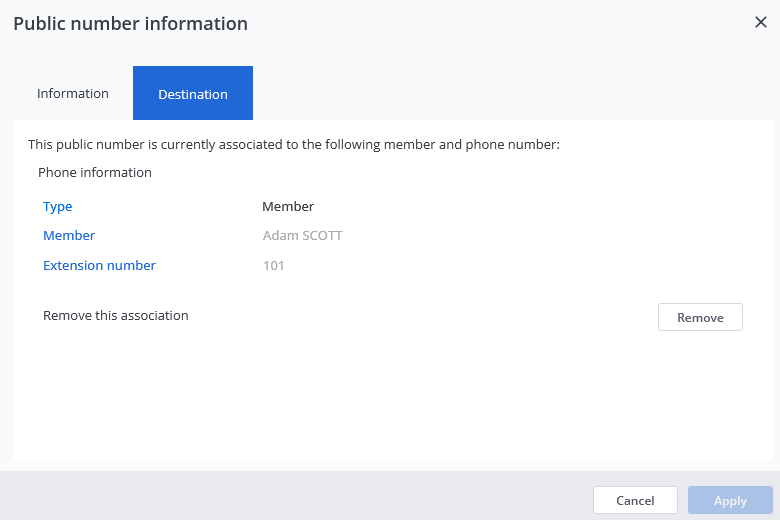Click the 'Public number information' dialog title
Screen dimensions: 780x520
(x=130, y=23)
